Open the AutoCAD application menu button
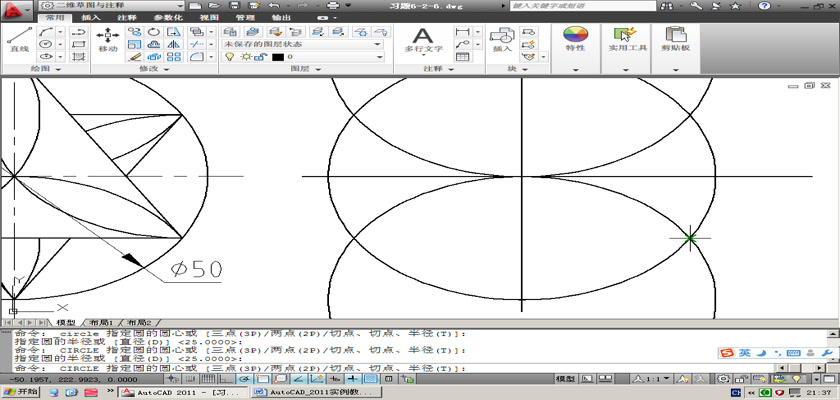The width and height of the screenshot is (840, 400). [18, 9]
